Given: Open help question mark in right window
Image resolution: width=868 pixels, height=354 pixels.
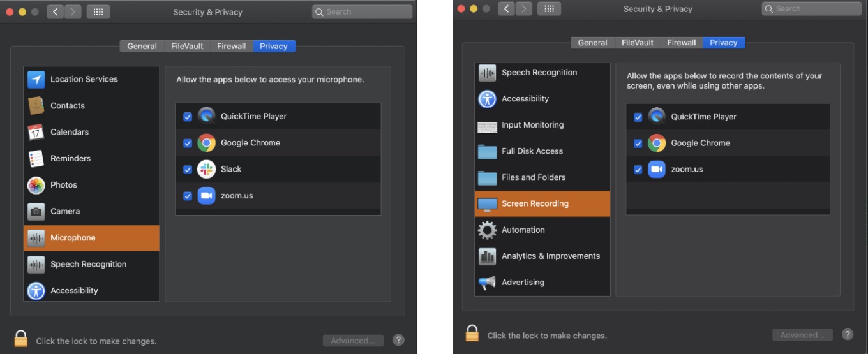Looking at the screenshot, I should 848,334.
